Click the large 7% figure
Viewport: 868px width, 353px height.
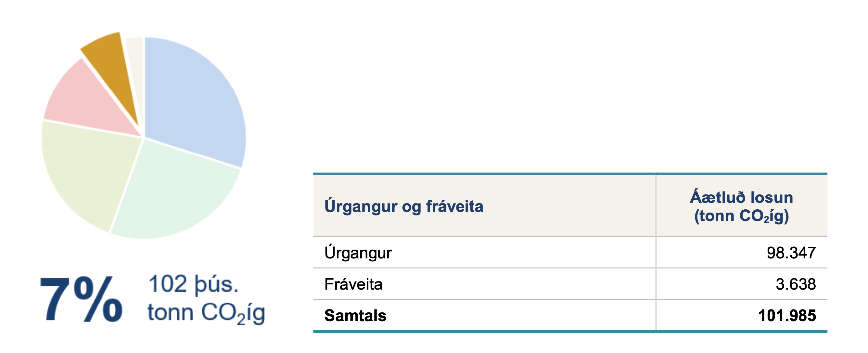pyautogui.click(x=81, y=299)
